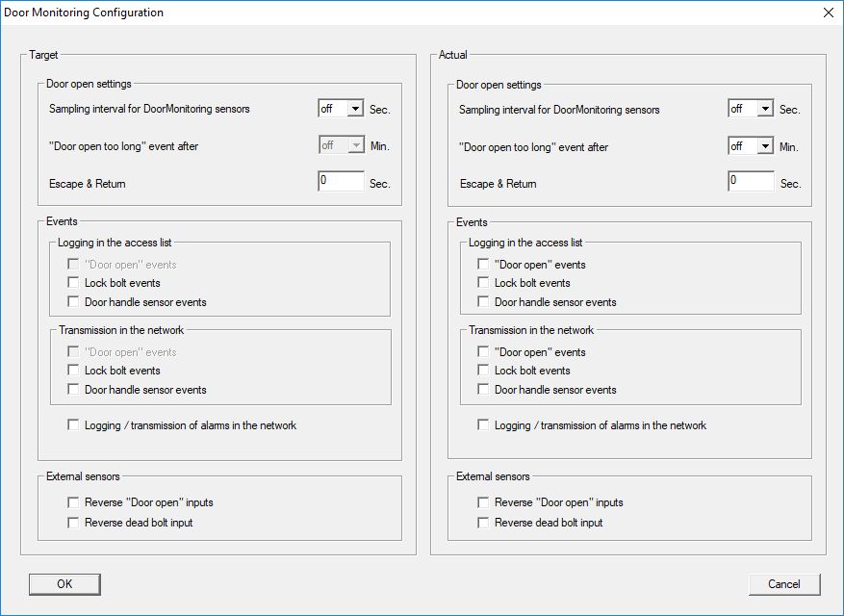This screenshot has width=844, height=616.
Task: Open Target sampling interval dropdown
Action: [x=354, y=110]
